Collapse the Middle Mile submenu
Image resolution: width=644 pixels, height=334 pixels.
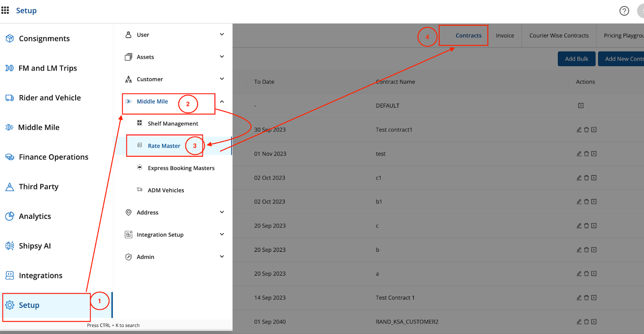222,102
